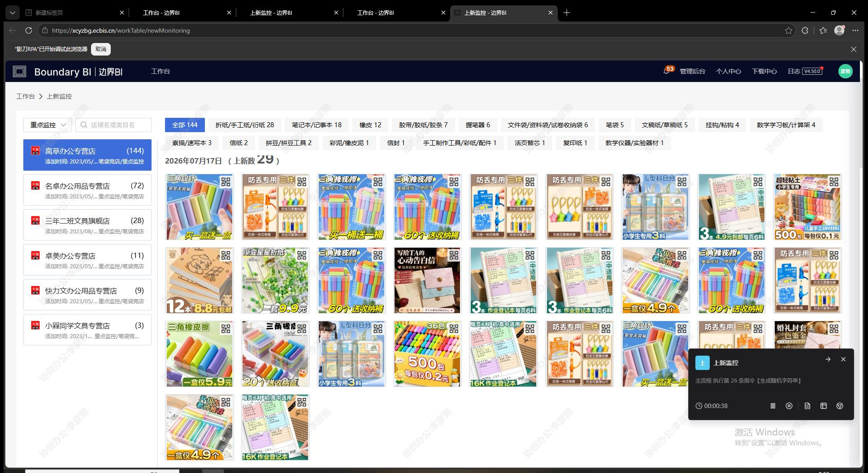This screenshot has width=868, height=473.
Task: Show QR code on 买一桶送一桶 thumbnail
Action: pos(378,181)
